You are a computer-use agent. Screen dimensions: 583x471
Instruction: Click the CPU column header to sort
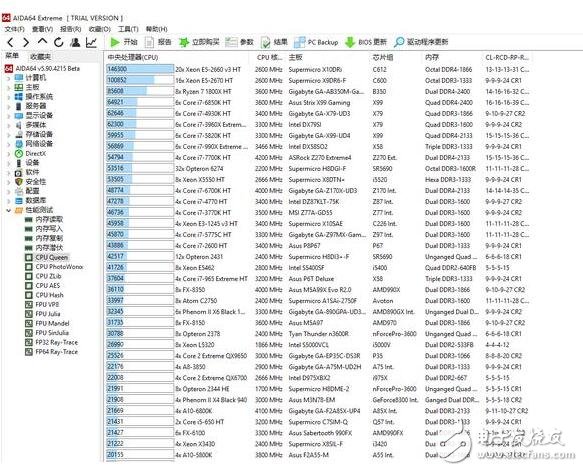coord(133,57)
